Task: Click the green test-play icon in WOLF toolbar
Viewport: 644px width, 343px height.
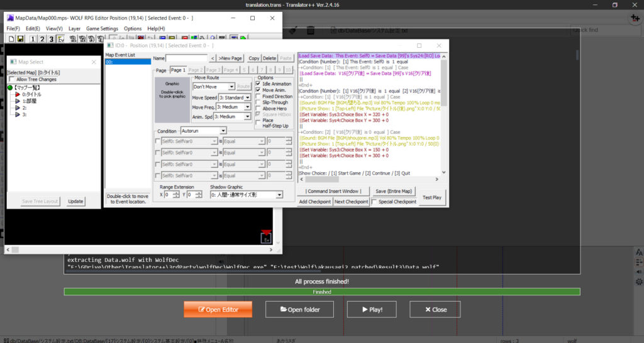Action: 243,38
